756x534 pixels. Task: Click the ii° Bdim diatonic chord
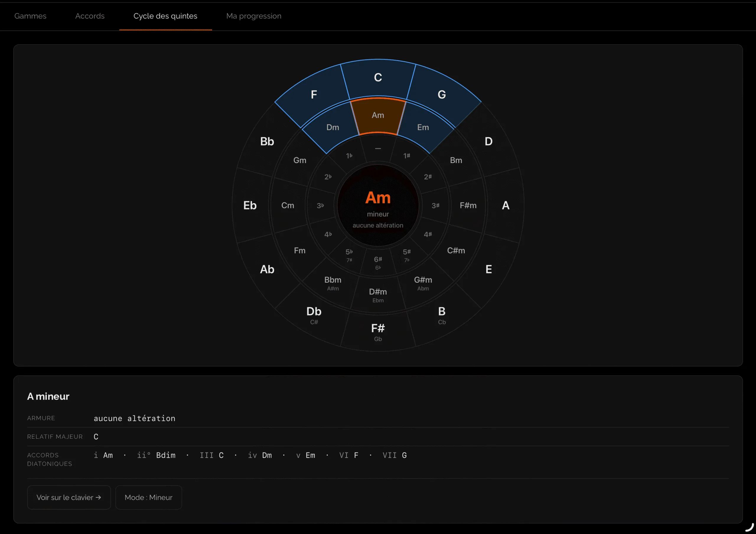click(x=156, y=455)
